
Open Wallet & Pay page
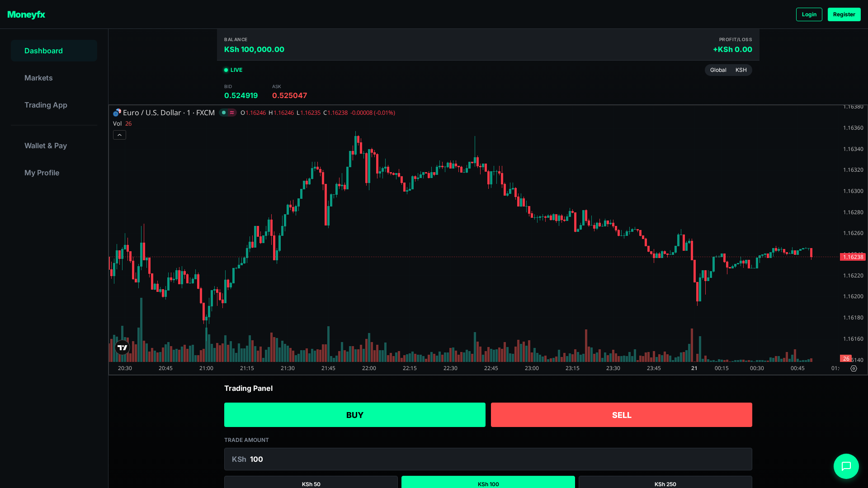click(54, 145)
